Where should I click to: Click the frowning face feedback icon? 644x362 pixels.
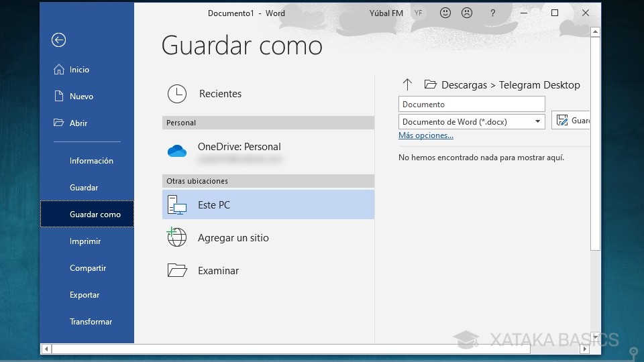coord(467,13)
